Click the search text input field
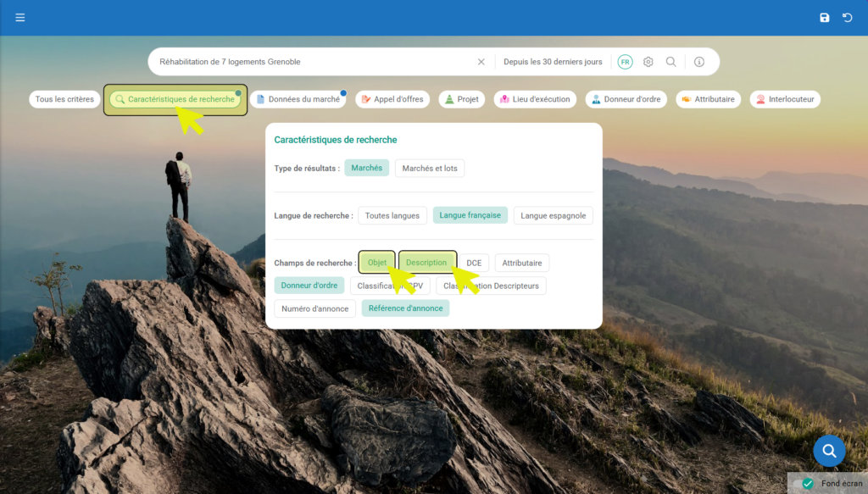 point(314,62)
